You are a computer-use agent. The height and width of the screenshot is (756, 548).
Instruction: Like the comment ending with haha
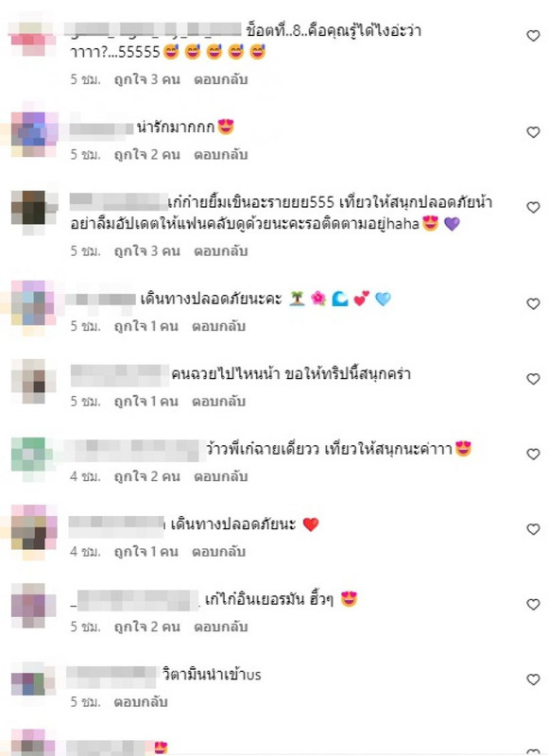[533, 207]
